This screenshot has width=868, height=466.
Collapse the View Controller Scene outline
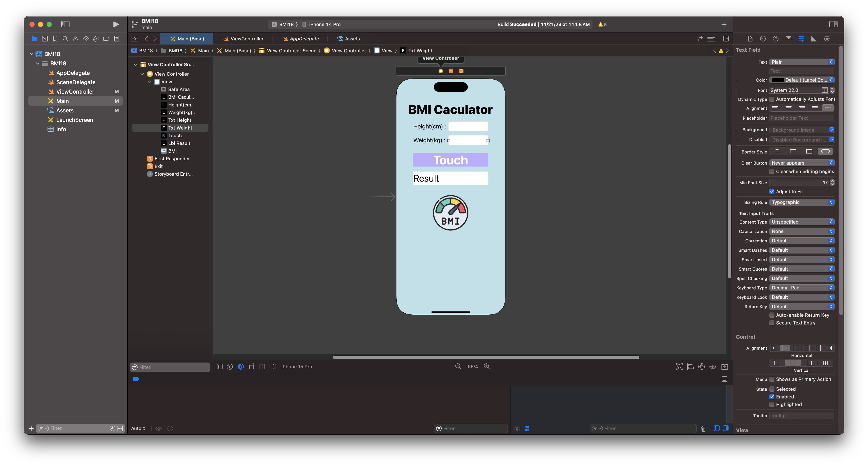click(x=135, y=64)
